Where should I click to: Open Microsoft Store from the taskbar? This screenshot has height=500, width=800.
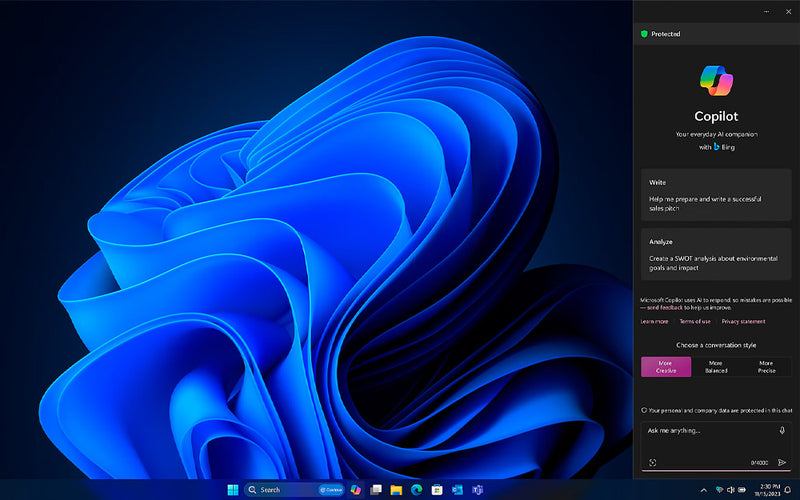pos(437,489)
